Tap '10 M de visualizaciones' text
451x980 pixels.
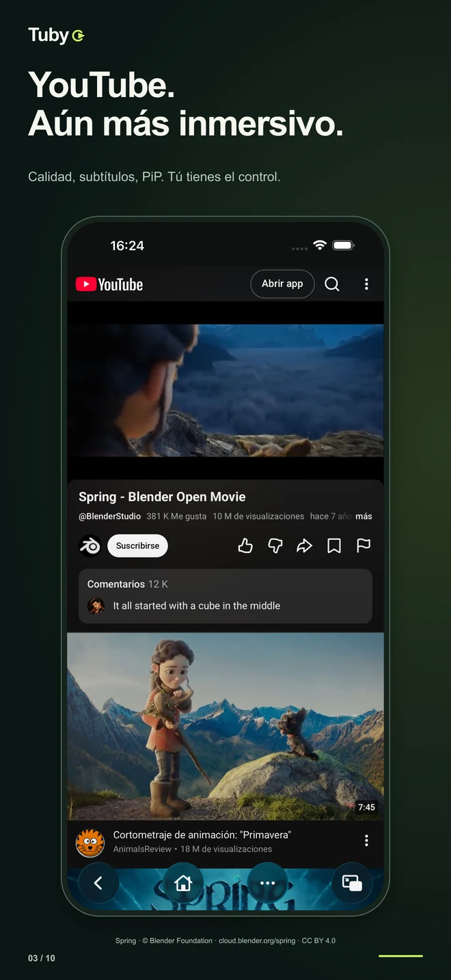pos(258,517)
